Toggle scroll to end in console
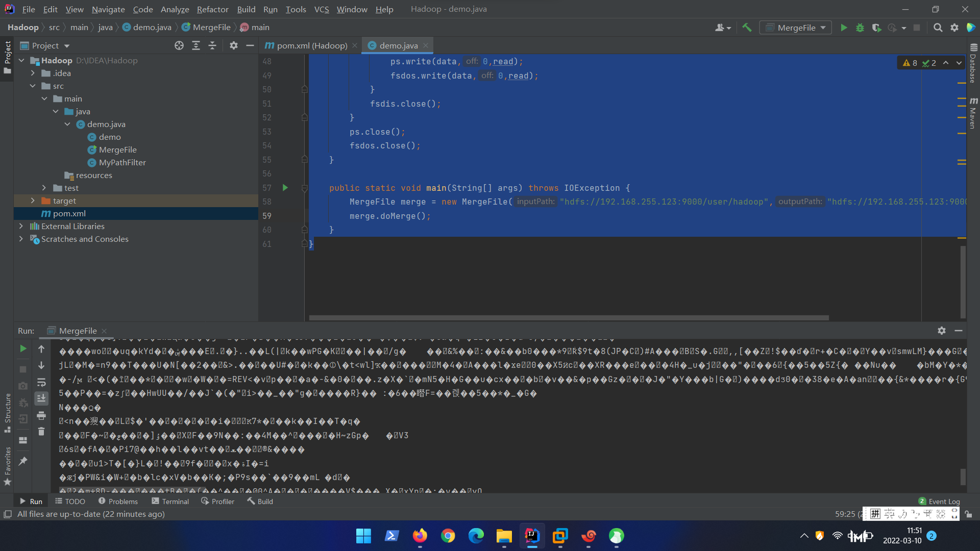 (x=41, y=398)
